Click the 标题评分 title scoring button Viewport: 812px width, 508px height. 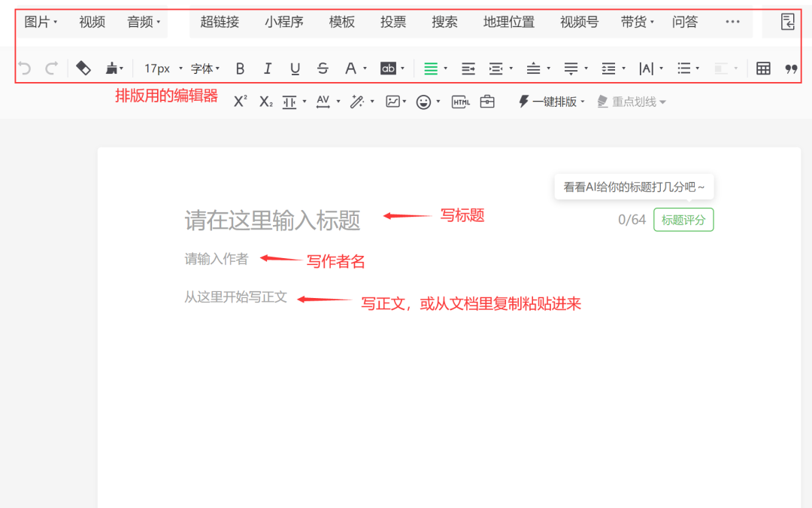pos(683,219)
